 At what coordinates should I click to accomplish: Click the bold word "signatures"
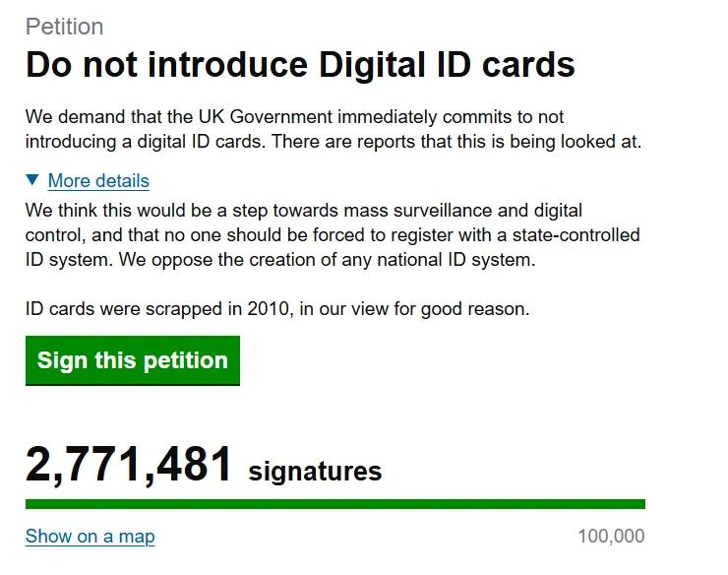point(315,472)
